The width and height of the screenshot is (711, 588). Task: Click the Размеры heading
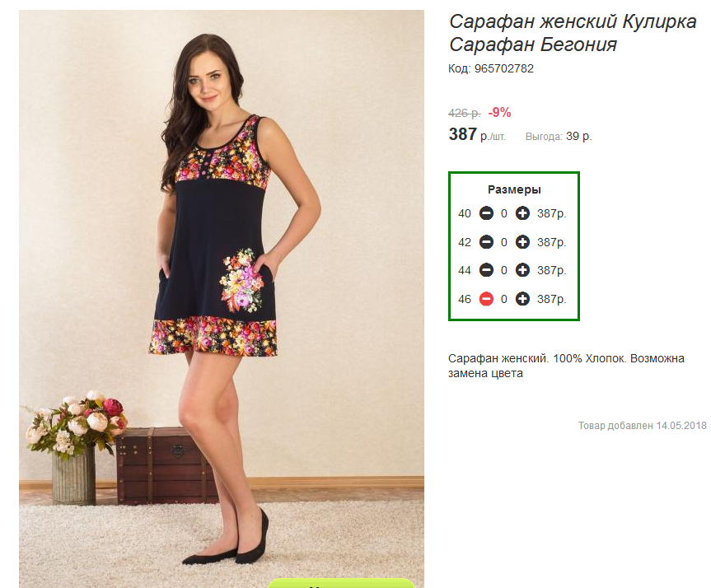(x=514, y=189)
